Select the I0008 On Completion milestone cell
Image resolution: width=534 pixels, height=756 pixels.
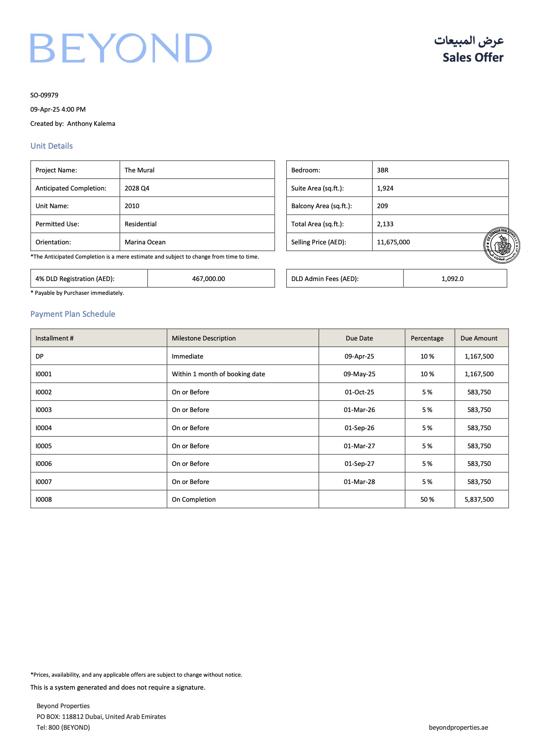pyautogui.click(x=194, y=500)
